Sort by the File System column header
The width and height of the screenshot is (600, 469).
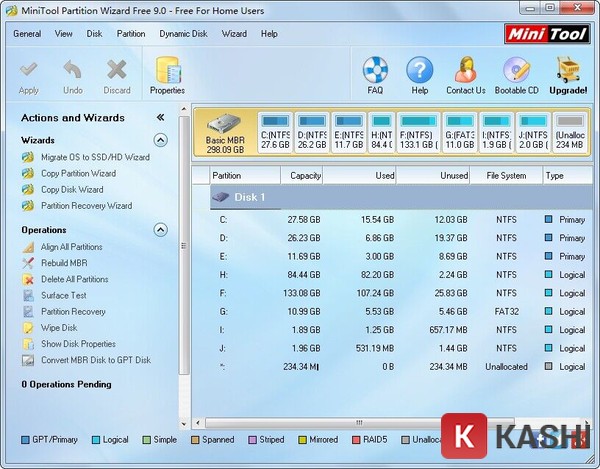point(506,176)
